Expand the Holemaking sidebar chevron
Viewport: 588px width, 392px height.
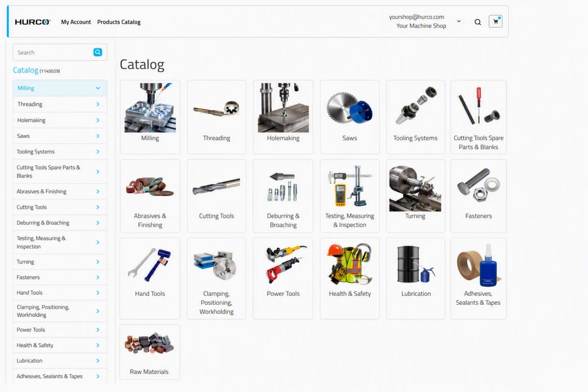pyautogui.click(x=98, y=120)
